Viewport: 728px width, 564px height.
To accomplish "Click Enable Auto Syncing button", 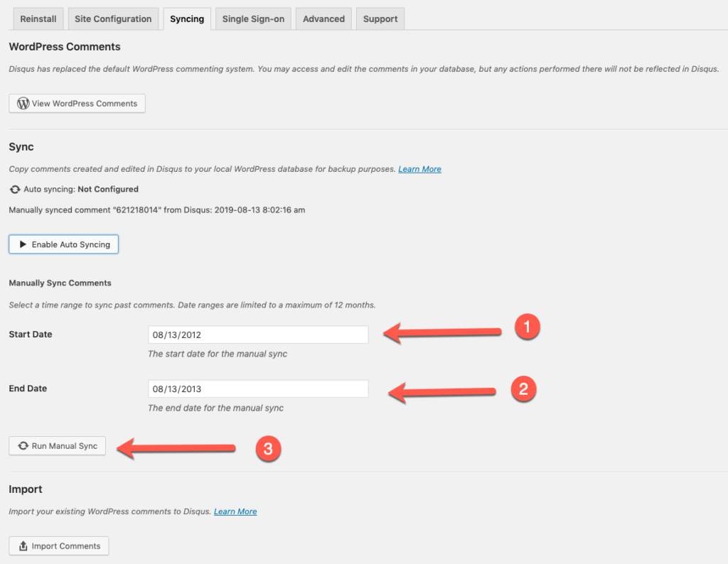I will coord(63,244).
